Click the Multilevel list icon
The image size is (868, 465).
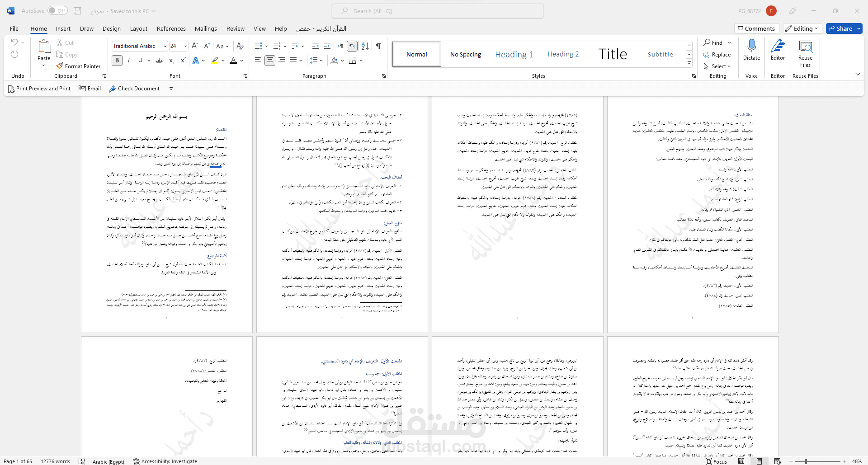(x=295, y=46)
